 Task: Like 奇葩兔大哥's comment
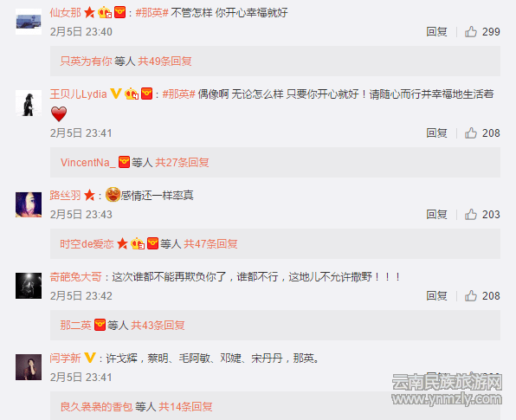tap(471, 295)
